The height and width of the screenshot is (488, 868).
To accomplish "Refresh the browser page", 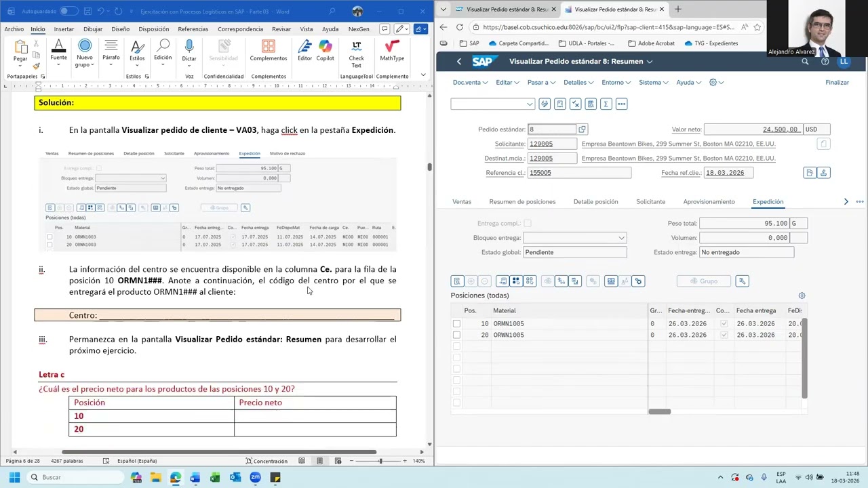I will coord(459,27).
